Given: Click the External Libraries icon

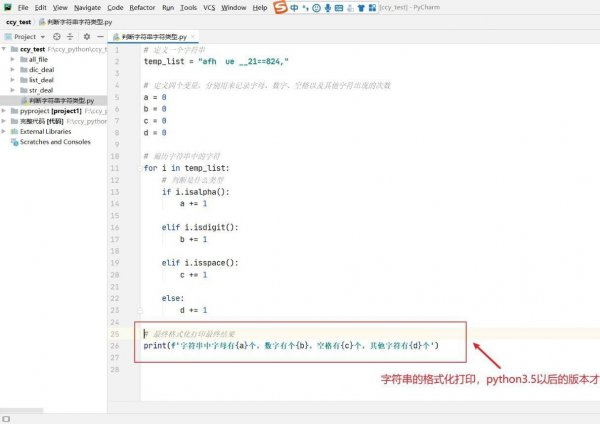Looking at the screenshot, I should tap(15, 132).
